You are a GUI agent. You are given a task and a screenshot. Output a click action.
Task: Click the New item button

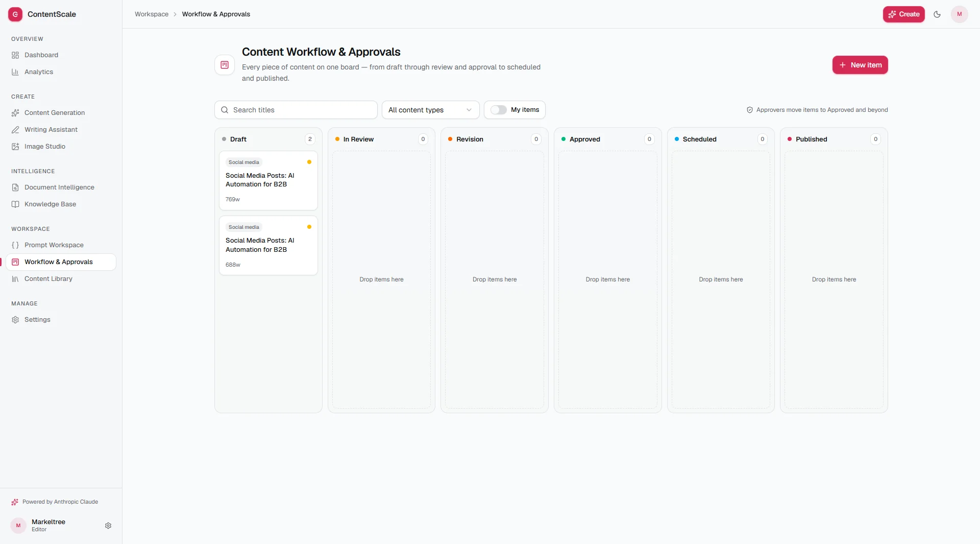point(860,65)
